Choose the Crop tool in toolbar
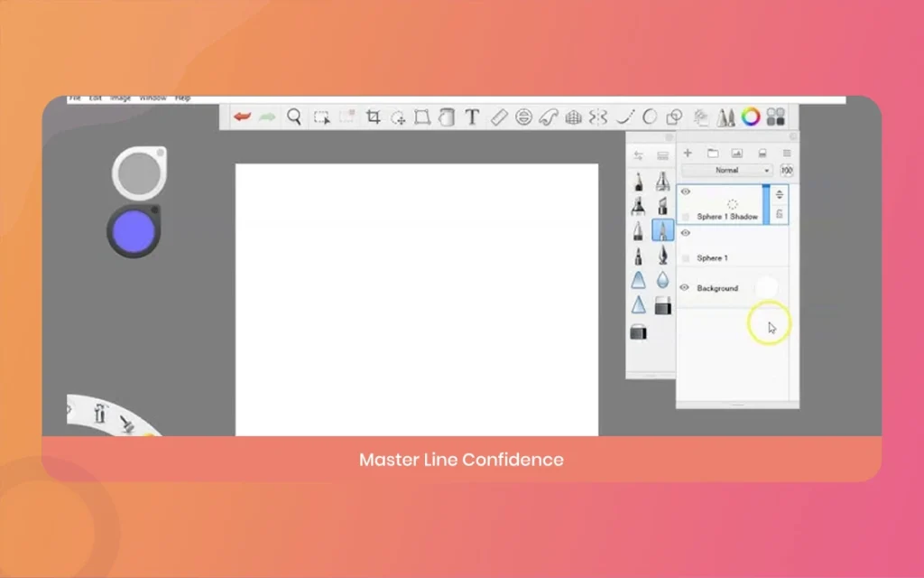This screenshot has width=924, height=578. click(x=373, y=117)
